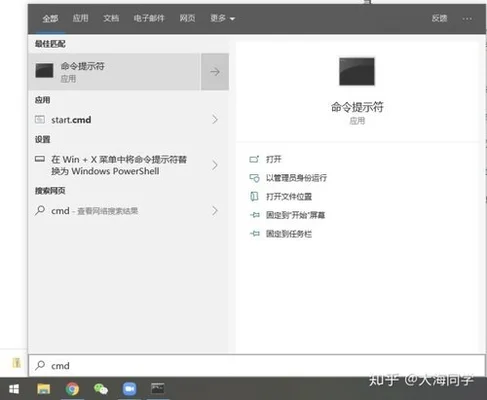Expand chevron next to PowerShell setting

tap(215, 165)
